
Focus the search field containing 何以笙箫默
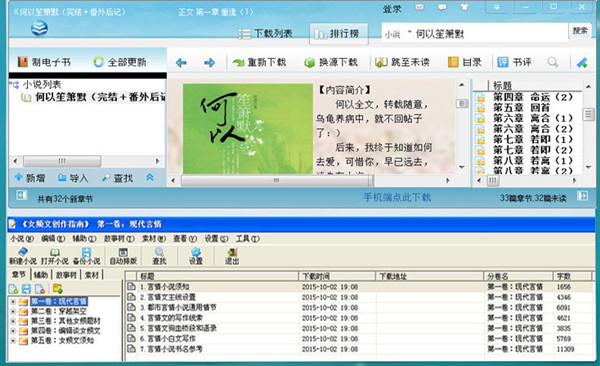491,34
